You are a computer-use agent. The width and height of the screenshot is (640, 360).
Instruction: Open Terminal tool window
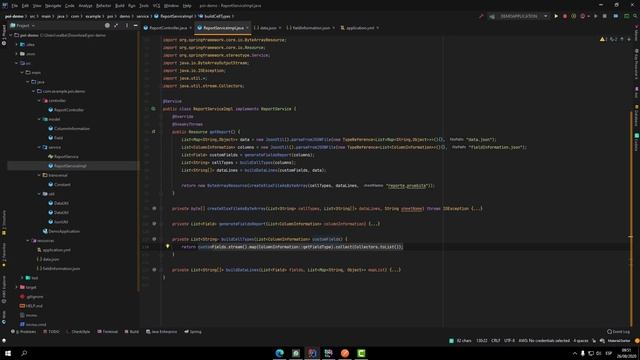107,332
